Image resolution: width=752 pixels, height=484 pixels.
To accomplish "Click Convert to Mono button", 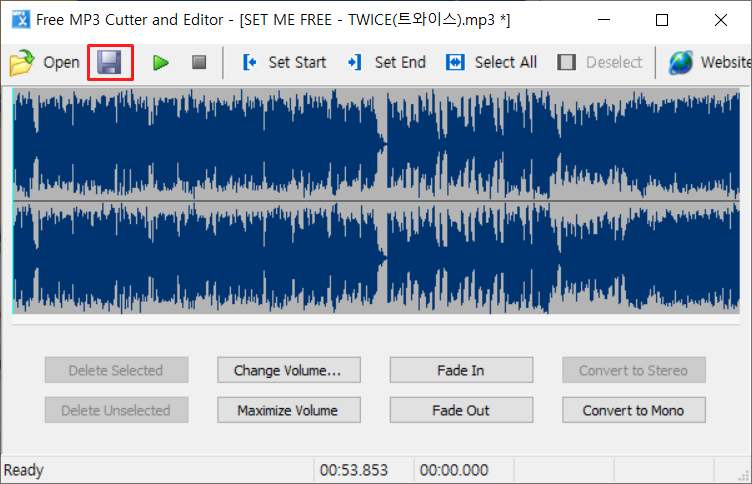I will click(634, 410).
